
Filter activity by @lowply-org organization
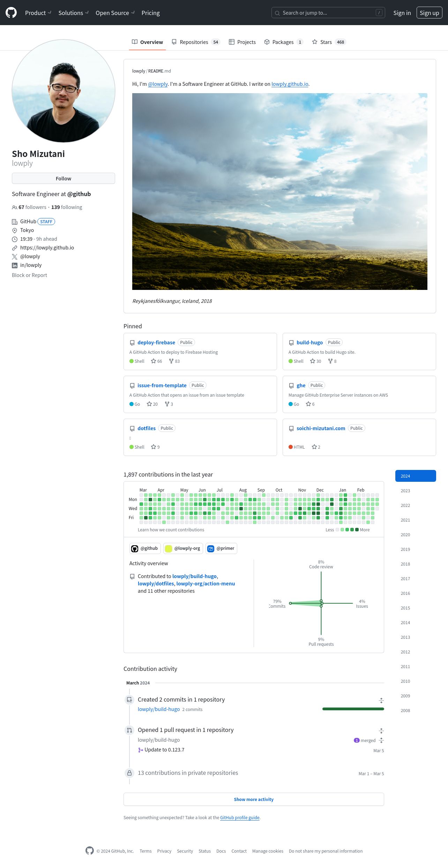click(183, 548)
